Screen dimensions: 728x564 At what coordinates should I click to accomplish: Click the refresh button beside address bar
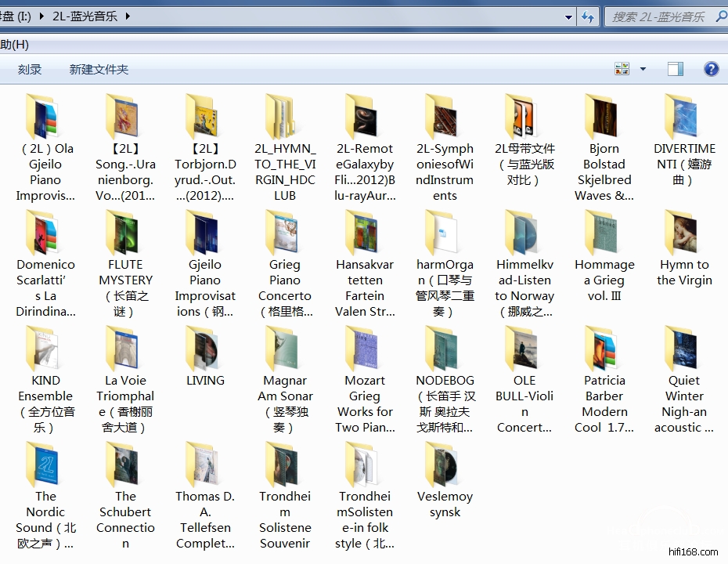588,16
